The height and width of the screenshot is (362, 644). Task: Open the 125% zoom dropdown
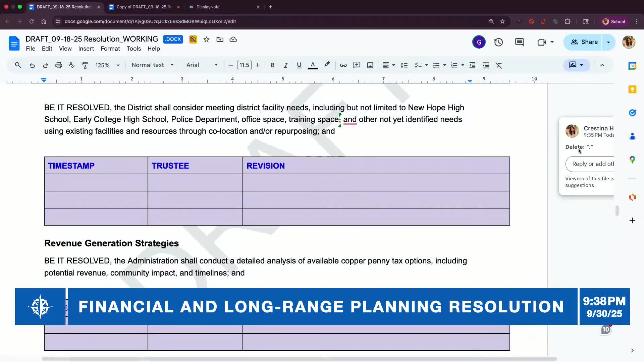(x=107, y=65)
